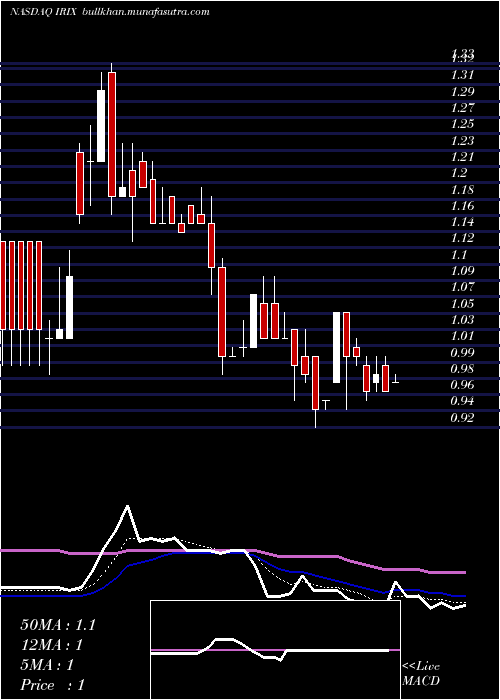Click the 1.23 price axis label
Screen dimensions: 500x700
462,141
